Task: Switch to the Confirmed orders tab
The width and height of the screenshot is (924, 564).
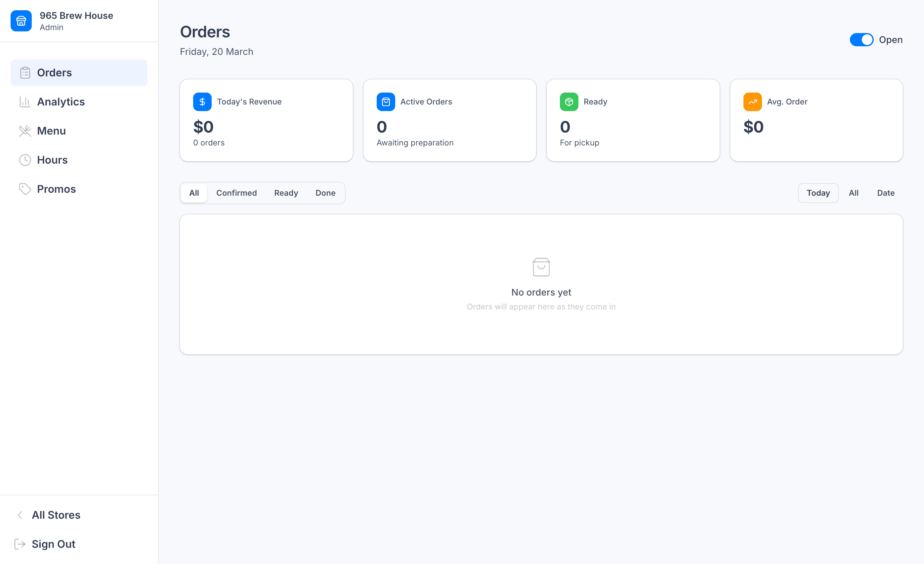Action: click(237, 193)
